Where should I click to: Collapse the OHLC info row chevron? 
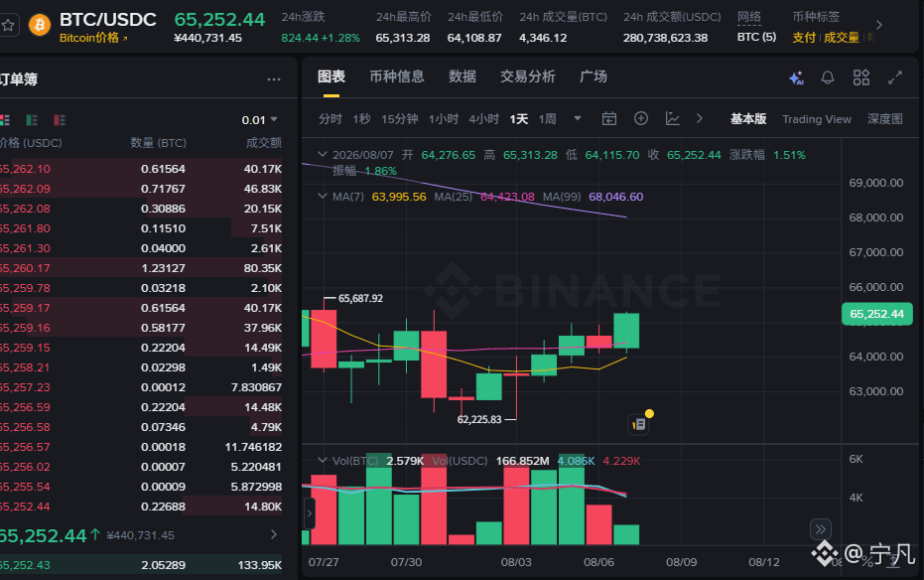pyautogui.click(x=323, y=154)
